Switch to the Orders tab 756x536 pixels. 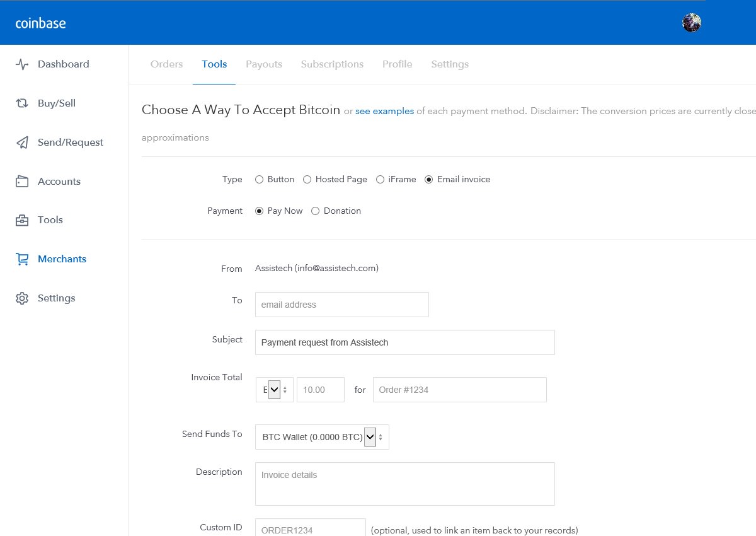[167, 64]
